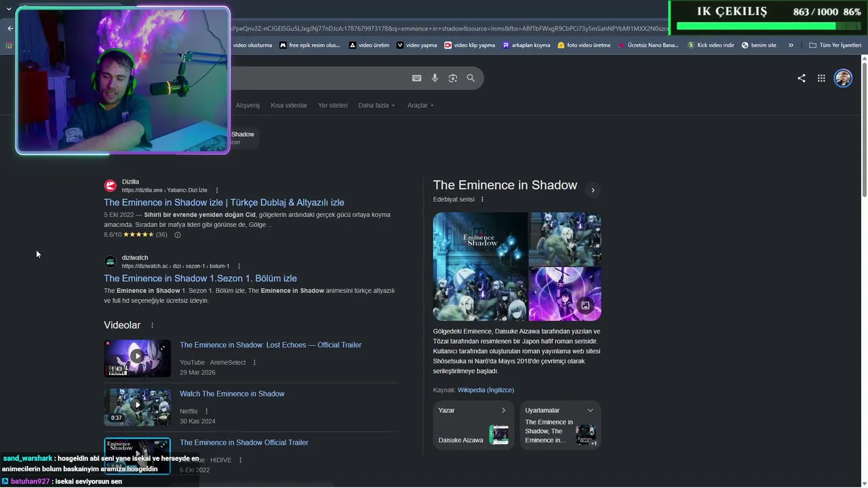This screenshot has height=488, width=868.
Task: Open the video üretim bookmark
Action: pos(369,45)
